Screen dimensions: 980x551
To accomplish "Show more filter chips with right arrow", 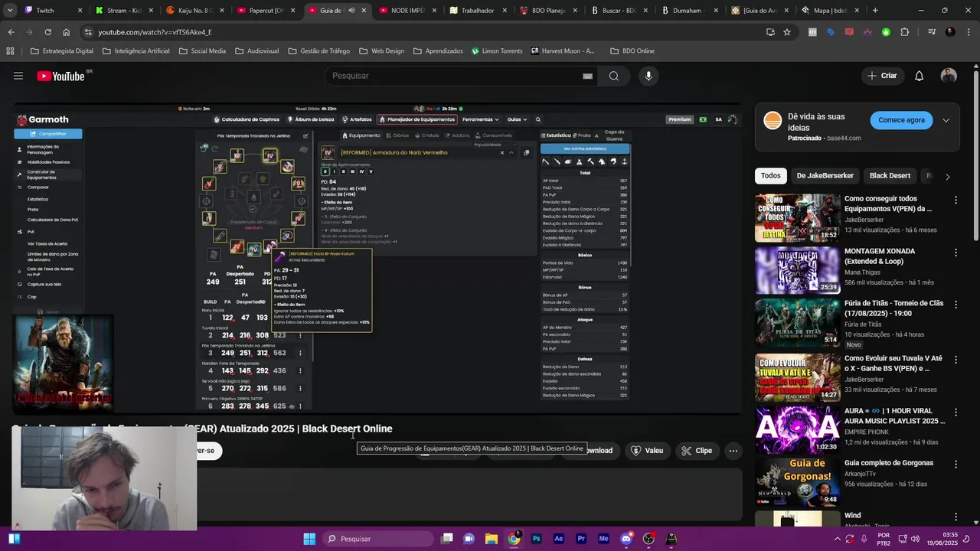I will pyautogui.click(x=947, y=176).
